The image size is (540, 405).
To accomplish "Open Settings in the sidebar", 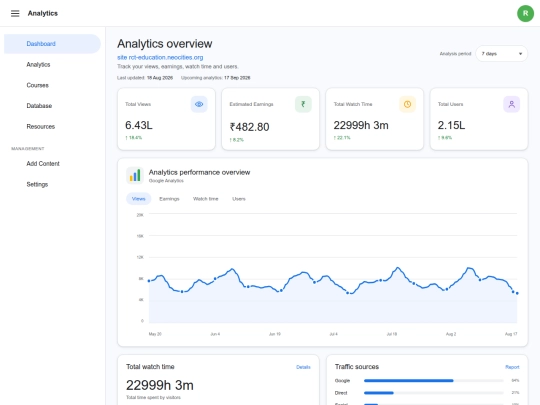I will 52,184.
